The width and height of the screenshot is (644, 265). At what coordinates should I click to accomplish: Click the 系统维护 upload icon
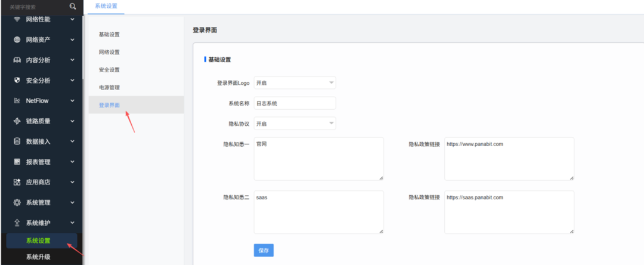(17, 223)
